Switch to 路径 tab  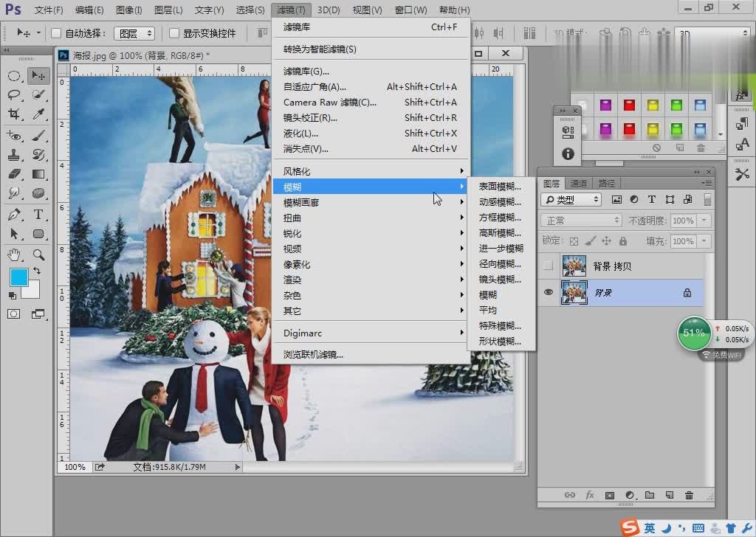[x=607, y=184]
